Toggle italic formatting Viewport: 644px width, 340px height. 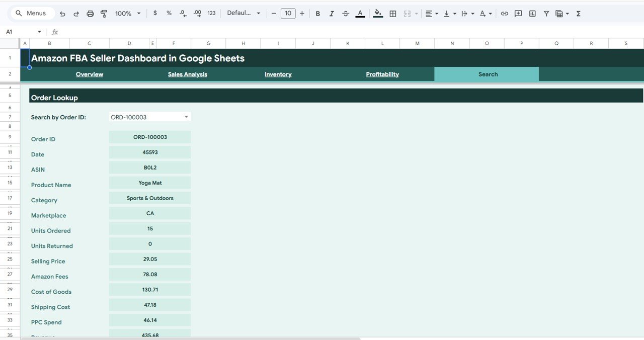tap(332, 13)
